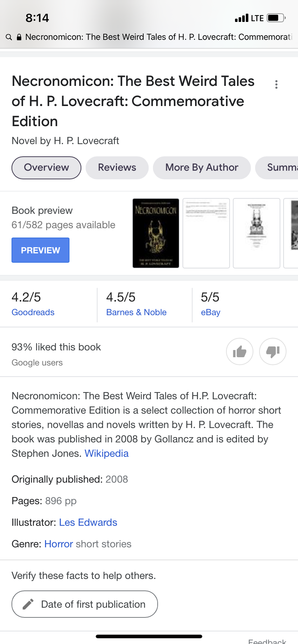Tap the home indicator bar at bottom
This screenshot has width=298, height=644.
149,636
